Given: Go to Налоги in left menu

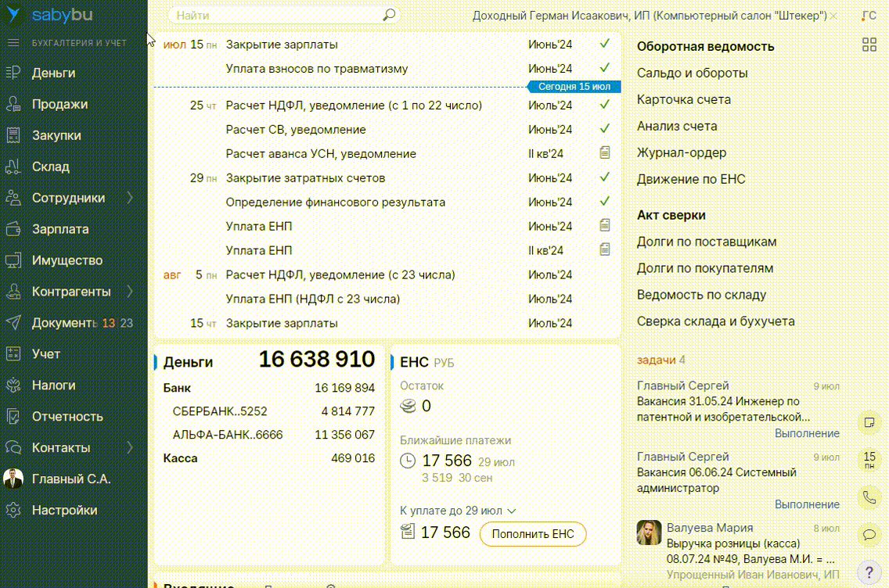Looking at the screenshot, I should click(x=53, y=385).
